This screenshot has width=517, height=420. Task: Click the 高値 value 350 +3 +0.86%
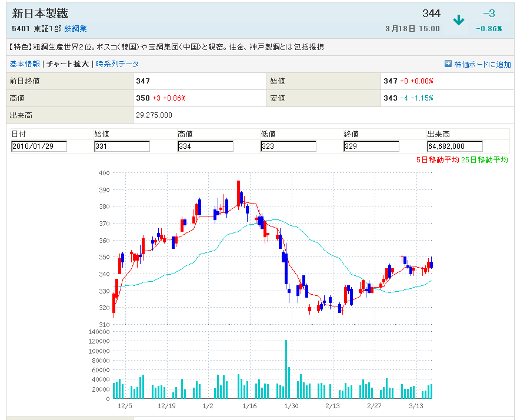click(161, 98)
